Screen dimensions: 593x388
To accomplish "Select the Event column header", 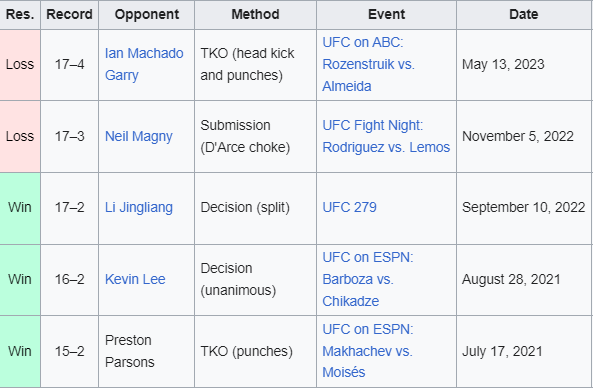I will click(x=387, y=14).
